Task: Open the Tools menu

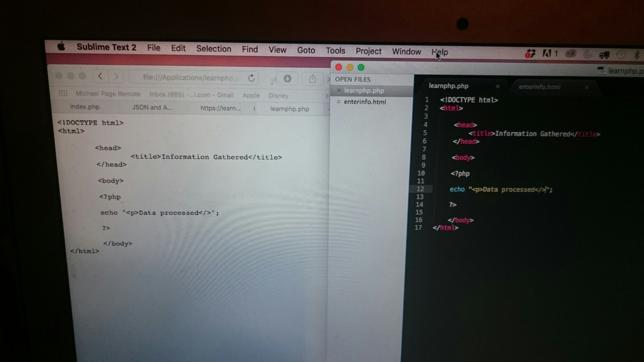Action: pos(335,51)
